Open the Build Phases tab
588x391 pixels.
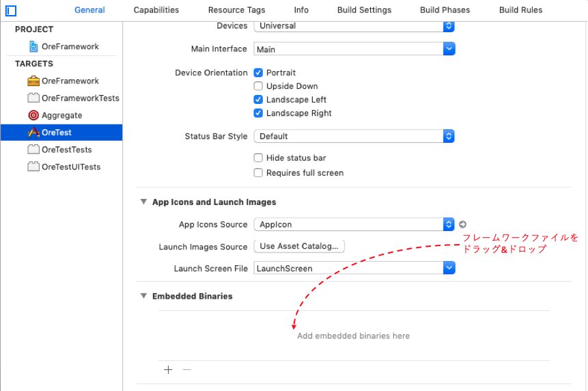445,10
